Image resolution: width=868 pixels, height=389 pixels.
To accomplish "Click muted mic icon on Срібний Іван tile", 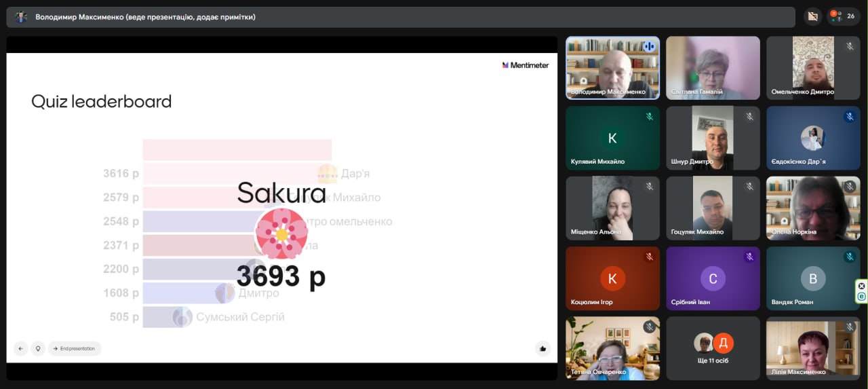I will click(x=749, y=257).
